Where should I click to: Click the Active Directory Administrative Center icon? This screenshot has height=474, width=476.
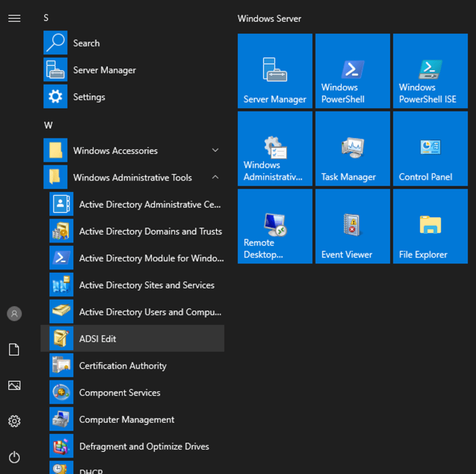[x=62, y=204]
